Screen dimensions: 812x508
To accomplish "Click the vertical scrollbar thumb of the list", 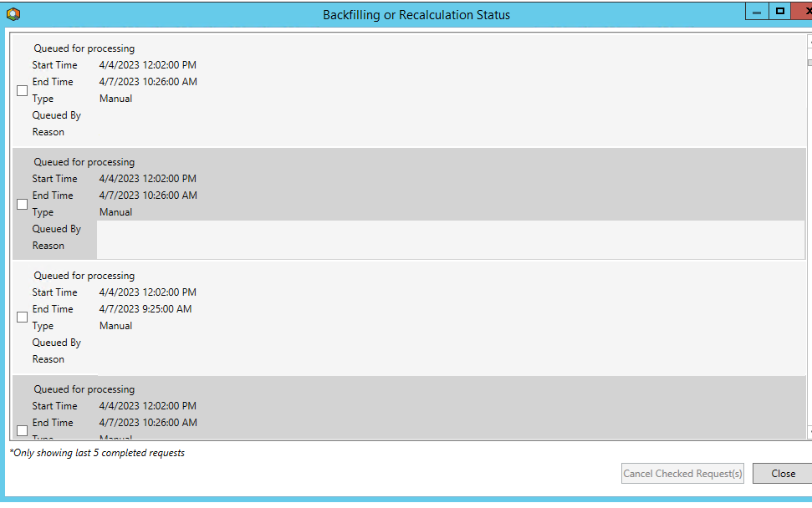I will point(809,63).
